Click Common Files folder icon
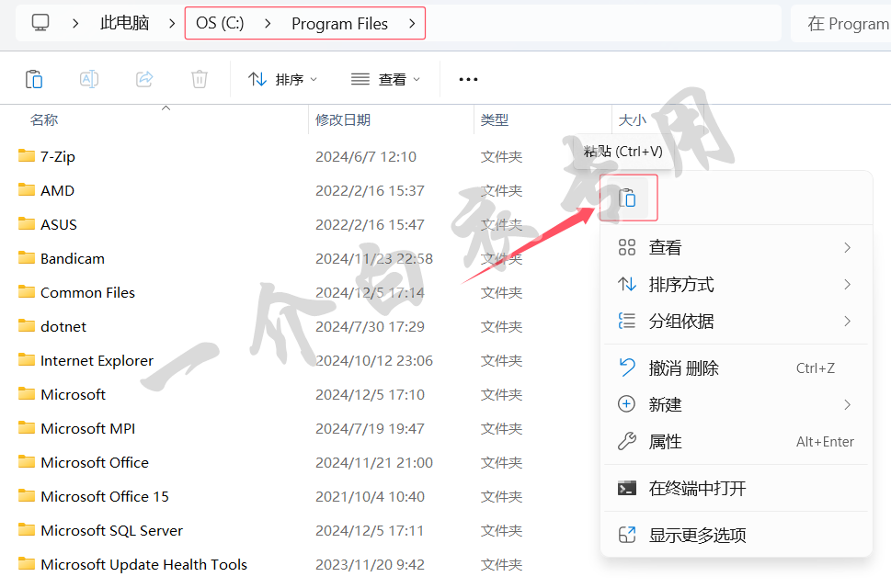891x588 pixels. pyautogui.click(x=27, y=292)
